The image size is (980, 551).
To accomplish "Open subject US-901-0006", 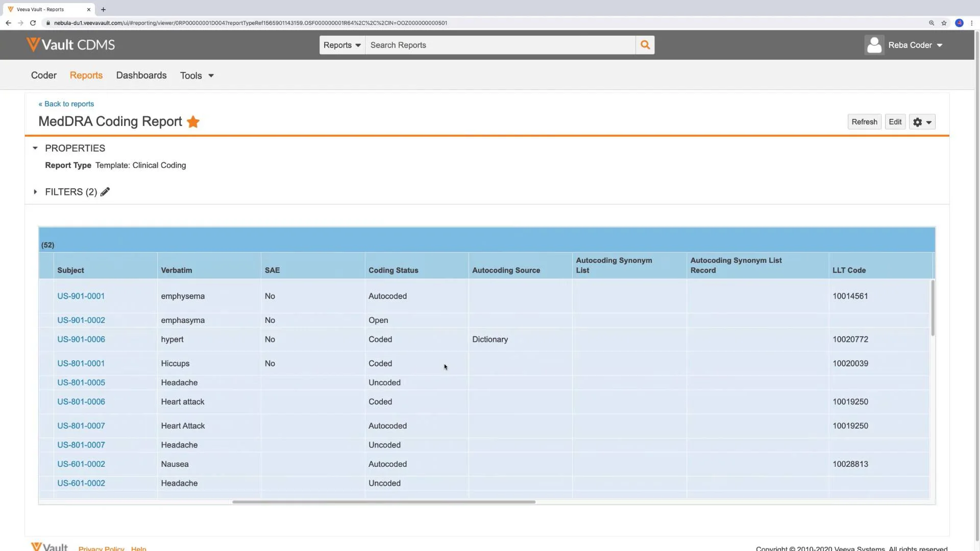I will click(x=81, y=339).
